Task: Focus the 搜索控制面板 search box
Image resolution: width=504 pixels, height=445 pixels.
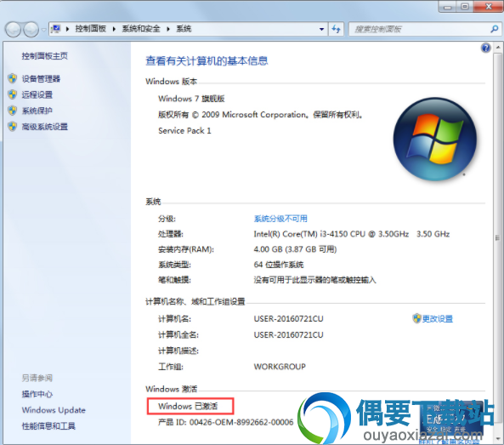Action: tap(420, 29)
